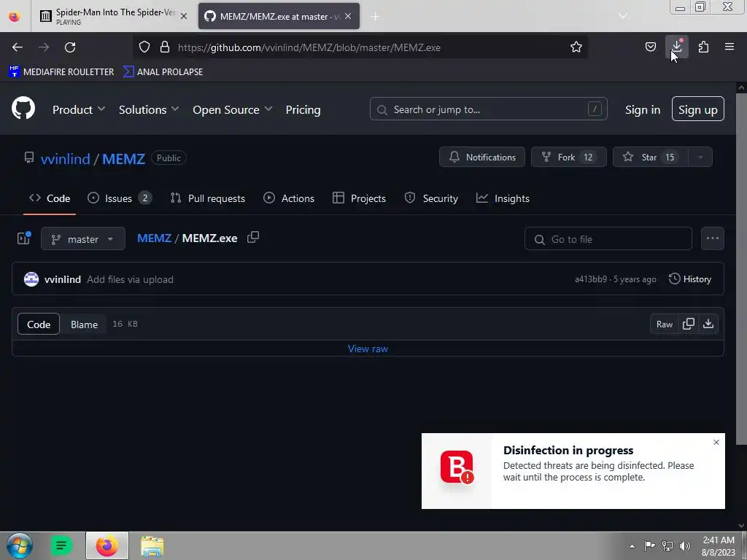Focus the Search or jump to field
The image size is (747, 560).
tap(488, 109)
